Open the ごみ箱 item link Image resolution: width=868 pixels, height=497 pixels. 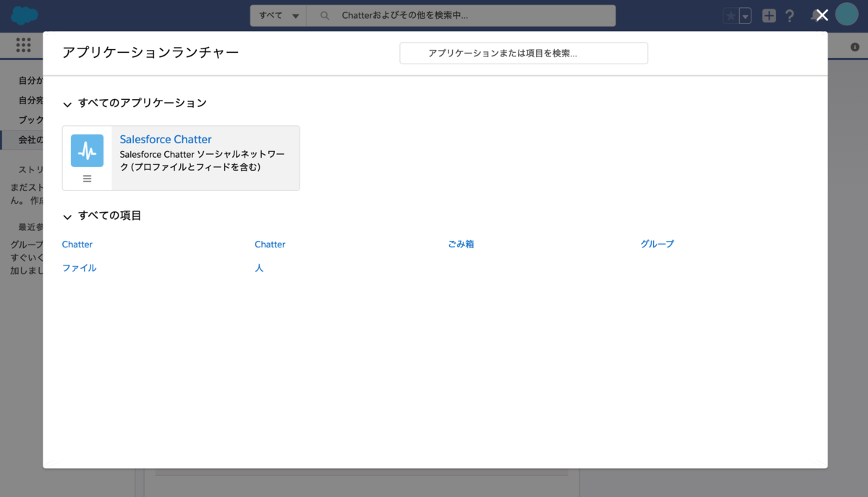[461, 244]
